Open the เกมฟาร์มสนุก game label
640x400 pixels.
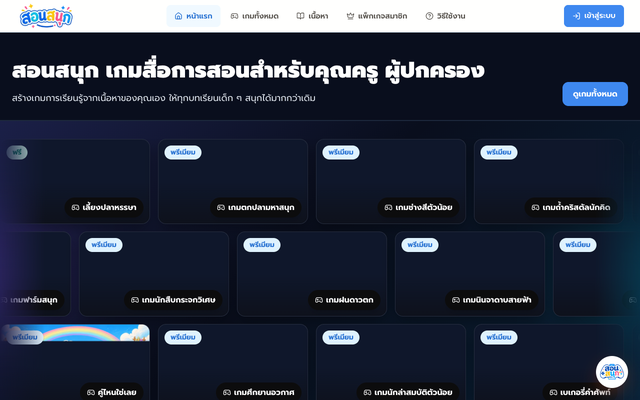tap(31, 300)
